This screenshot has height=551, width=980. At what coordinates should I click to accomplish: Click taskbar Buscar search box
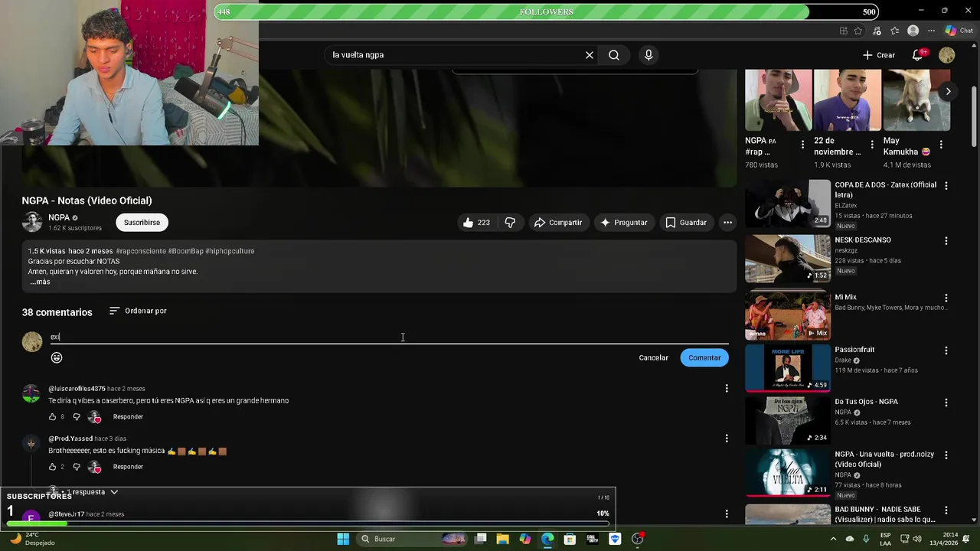click(411, 539)
